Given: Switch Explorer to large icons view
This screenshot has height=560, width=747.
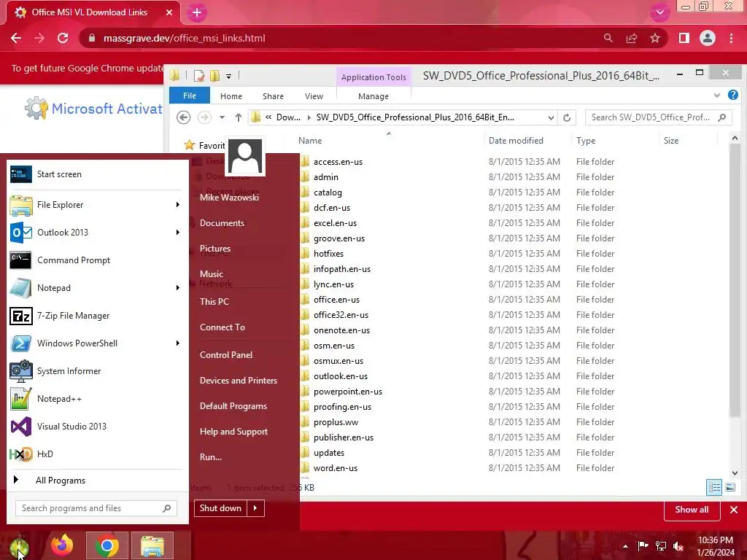Looking at the screenshot, I should tap(729, 487).
